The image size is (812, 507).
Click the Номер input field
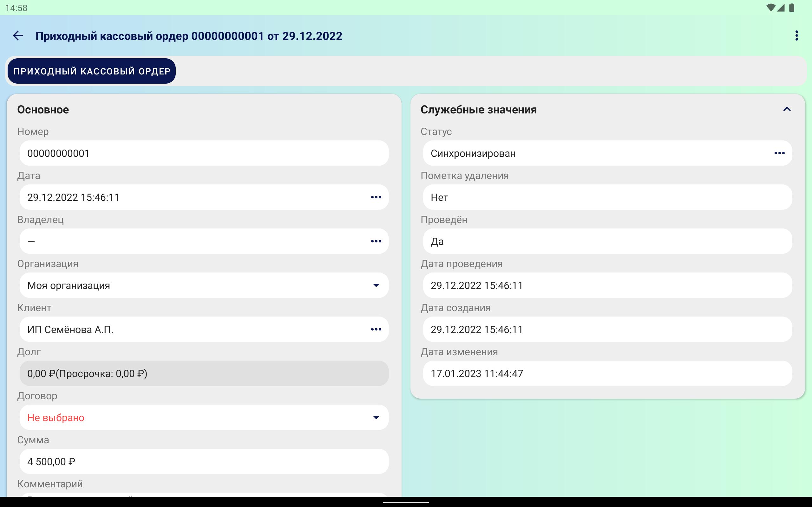pos(204,153)
